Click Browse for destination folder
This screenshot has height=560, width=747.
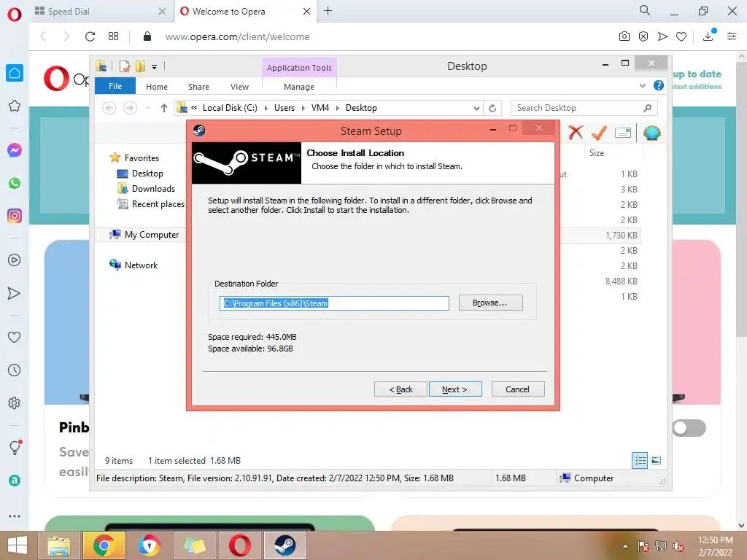[x=490, y=303]
